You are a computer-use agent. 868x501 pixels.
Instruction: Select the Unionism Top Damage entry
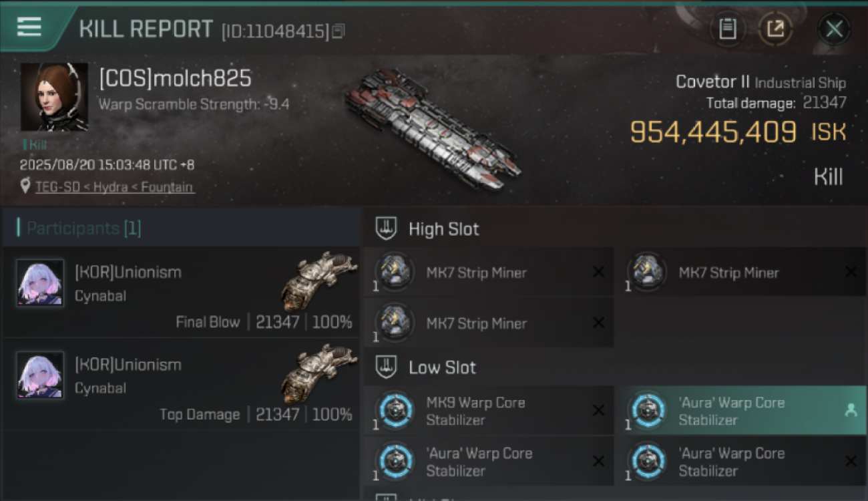(182, 385)
